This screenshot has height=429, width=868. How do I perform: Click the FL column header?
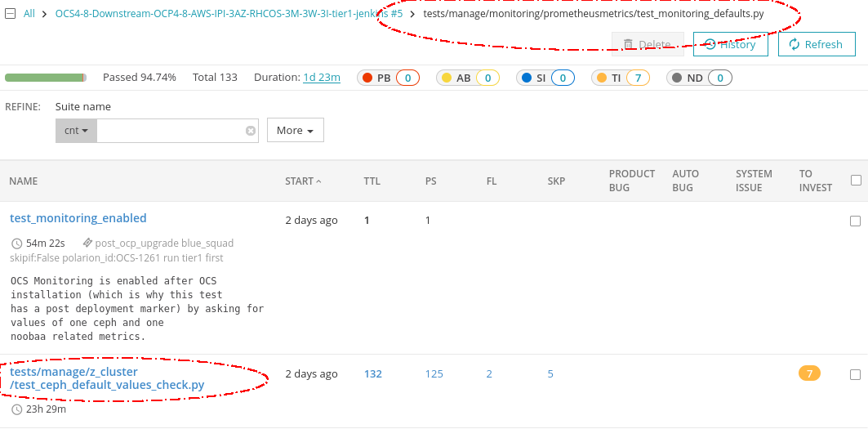tap(491, 181)
